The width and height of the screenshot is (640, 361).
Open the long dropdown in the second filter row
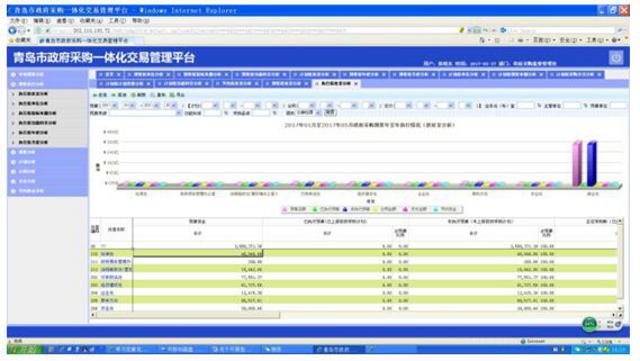[145, 113]
